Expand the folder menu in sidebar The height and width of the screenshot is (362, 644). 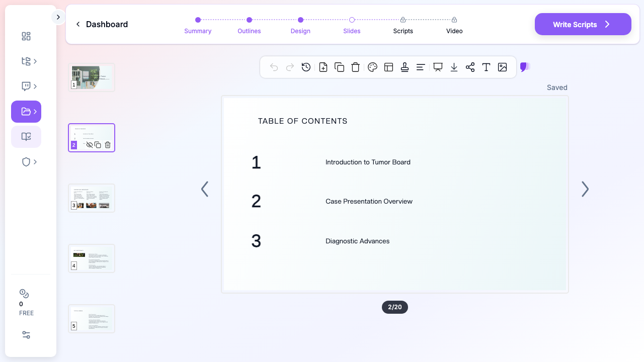point(26,112)
